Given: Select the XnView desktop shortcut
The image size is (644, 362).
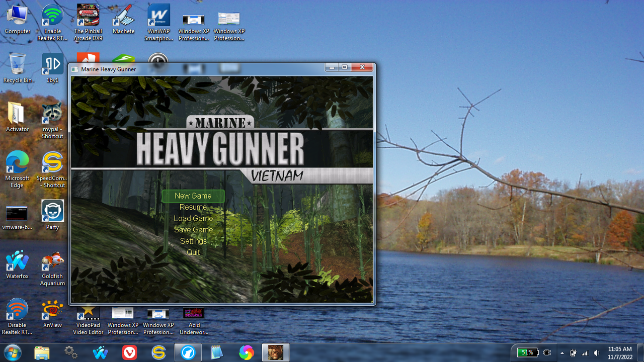Looking at the screenshot, I should pos(52,314).
